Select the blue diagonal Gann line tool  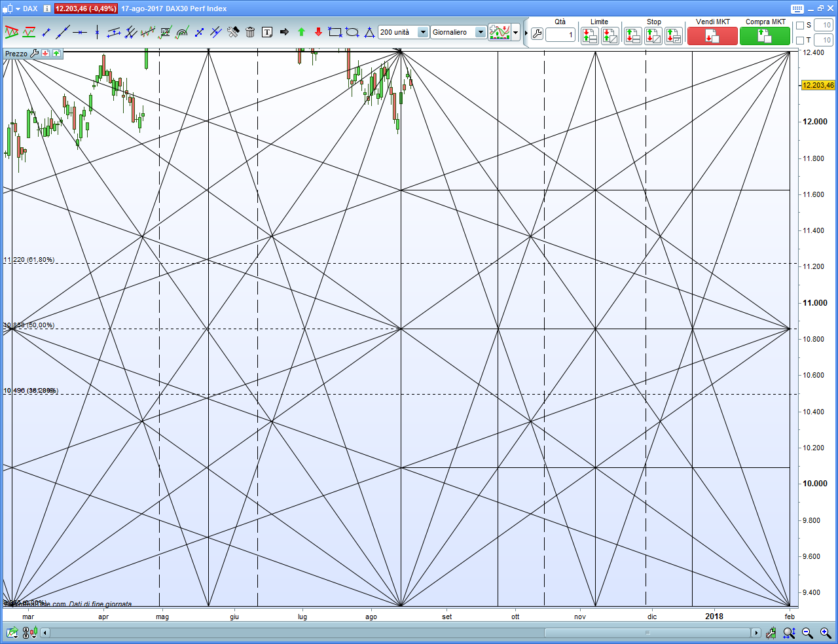click(x=199, y=32)
